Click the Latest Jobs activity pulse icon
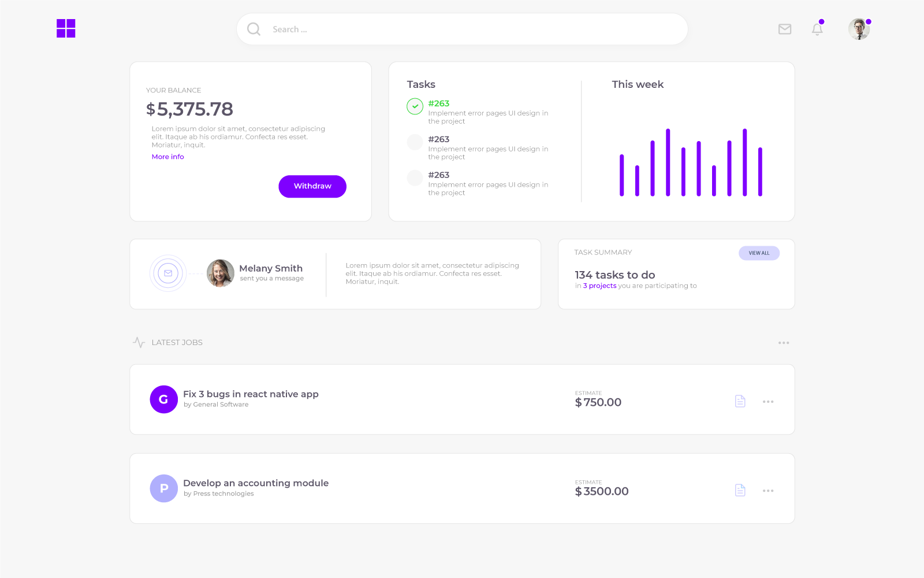Screen dimensions: 924x578 139,342
